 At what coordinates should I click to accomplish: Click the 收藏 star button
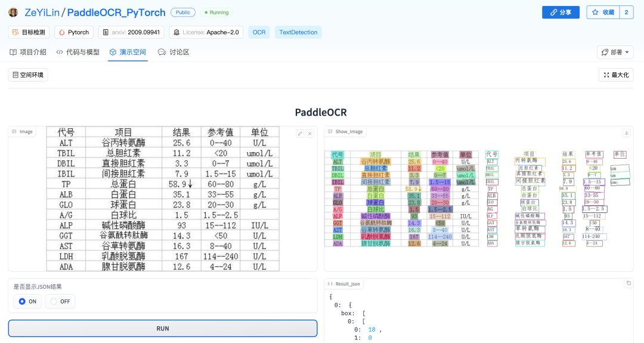[x=603, y=13]
